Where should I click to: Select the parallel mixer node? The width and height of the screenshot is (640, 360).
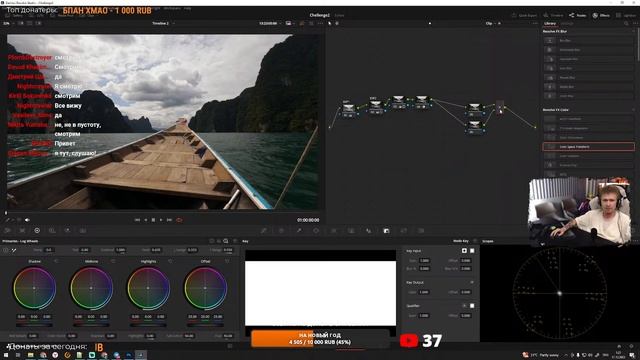[x=500, y=108]
